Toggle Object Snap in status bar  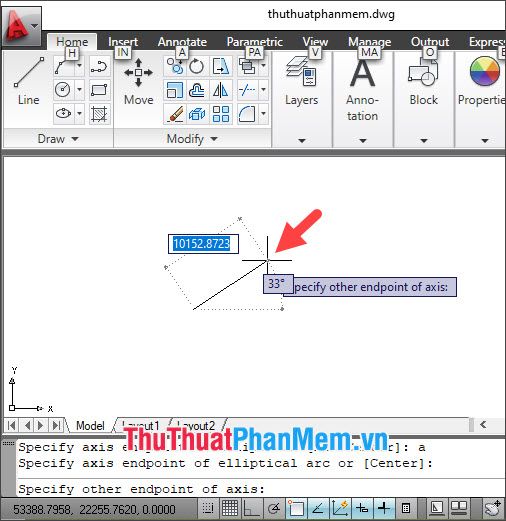[296, 508]
